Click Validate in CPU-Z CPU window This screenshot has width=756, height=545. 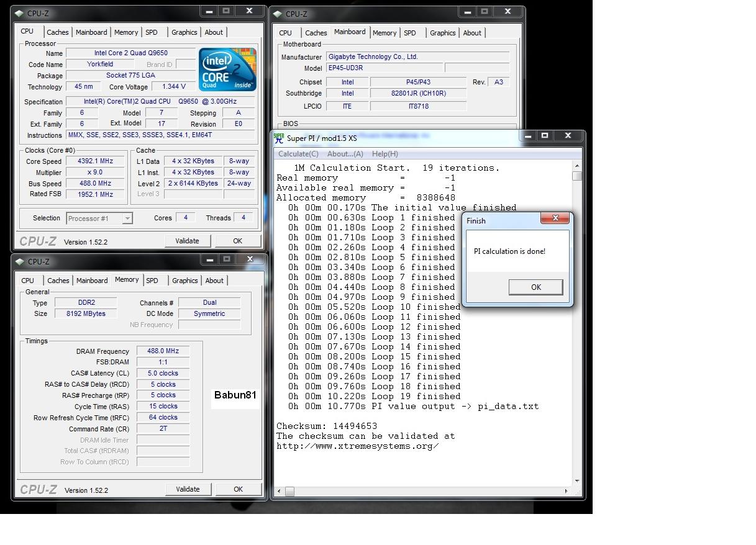(187, 241)
